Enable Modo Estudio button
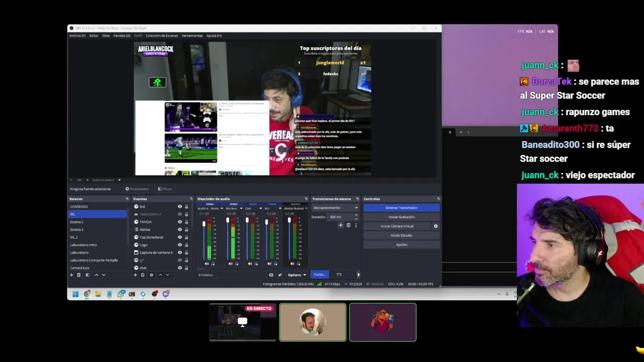 [x=401, y=235]
